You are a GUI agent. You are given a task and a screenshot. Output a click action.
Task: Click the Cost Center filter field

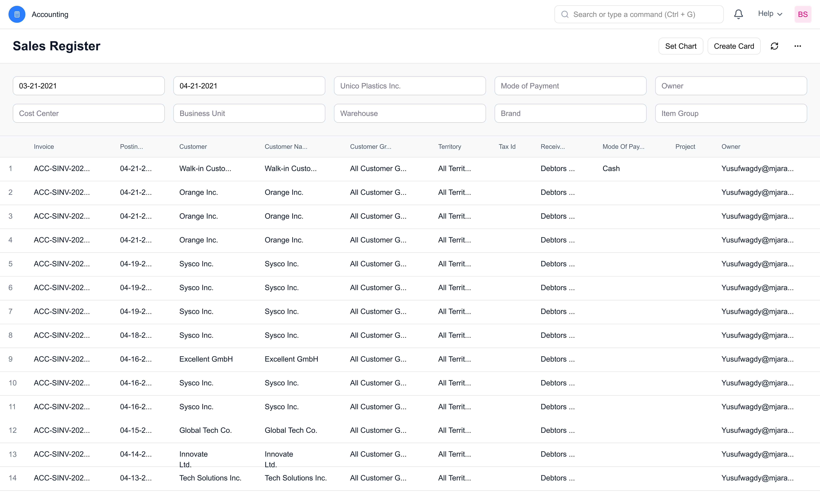(88, 113)
